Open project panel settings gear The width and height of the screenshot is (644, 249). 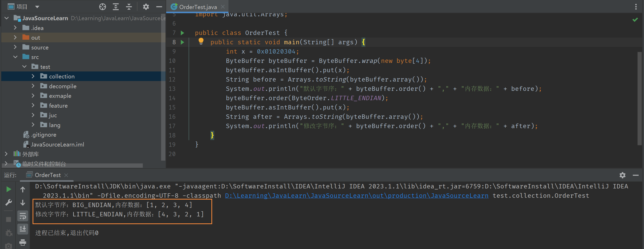tap(146, 7)
